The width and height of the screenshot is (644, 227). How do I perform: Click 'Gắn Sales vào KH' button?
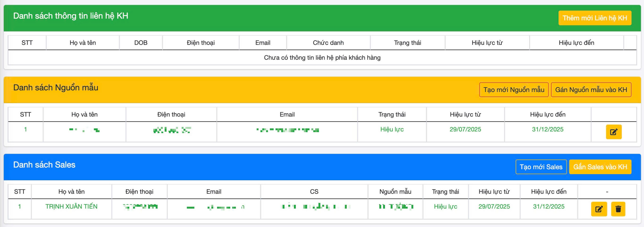pyautogui.click(x=600, y=167)
